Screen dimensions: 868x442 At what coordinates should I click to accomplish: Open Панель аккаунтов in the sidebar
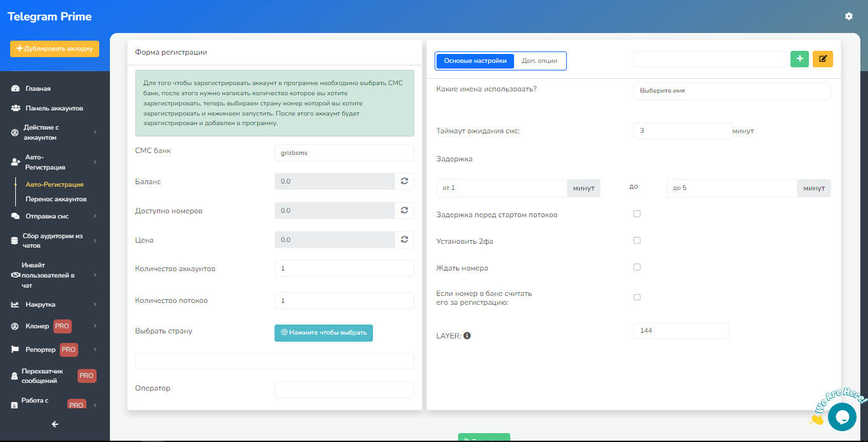click(x=54, y=108)
